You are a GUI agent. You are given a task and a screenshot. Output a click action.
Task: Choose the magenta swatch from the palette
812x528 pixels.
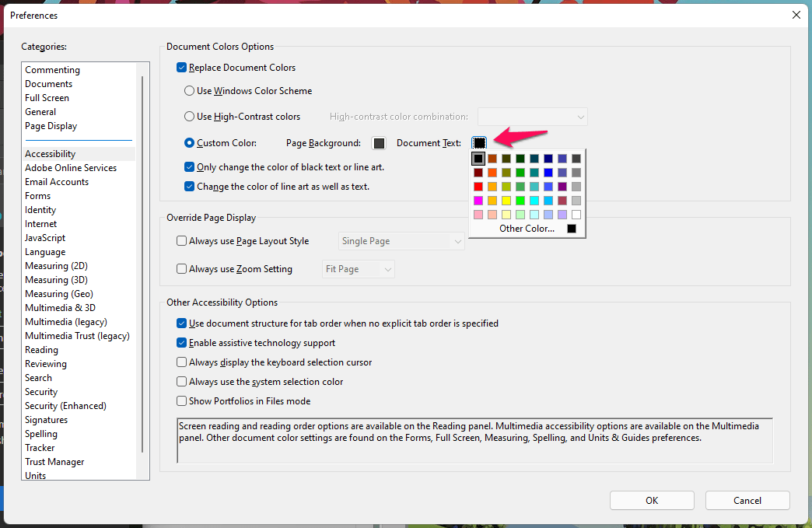pos(478,201)
